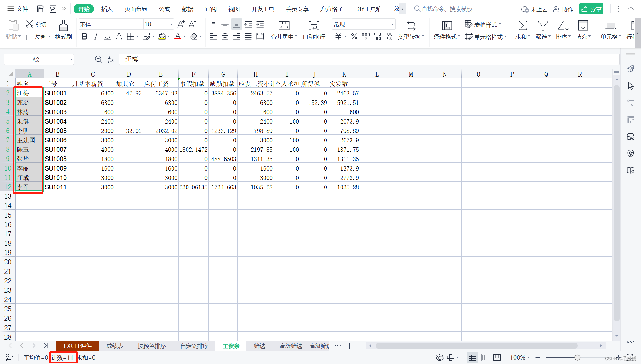Open the font name dropdown (宋体)
Image resolution: width=641 pixels, height=364 pixels.
point(141,24)
